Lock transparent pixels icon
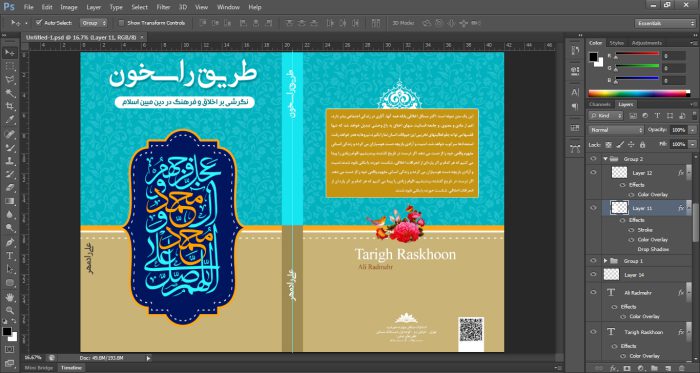The width and height of the screenshot is (700, 373). (608, 145)
